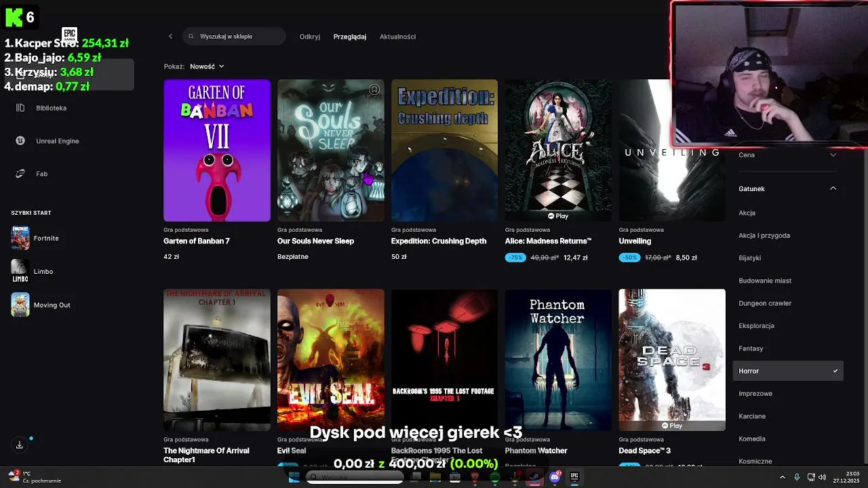Image resolution: width=868 pixels, height=488 pixels.
Task: Expand the Cena filter section
Action: [x=788, y=155]
